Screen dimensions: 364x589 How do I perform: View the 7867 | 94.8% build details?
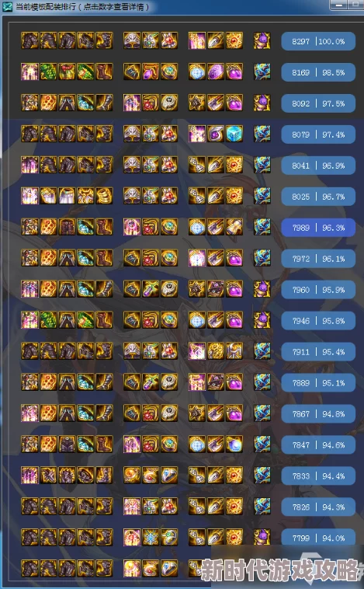pyautogui.click(x=318, y=414)
